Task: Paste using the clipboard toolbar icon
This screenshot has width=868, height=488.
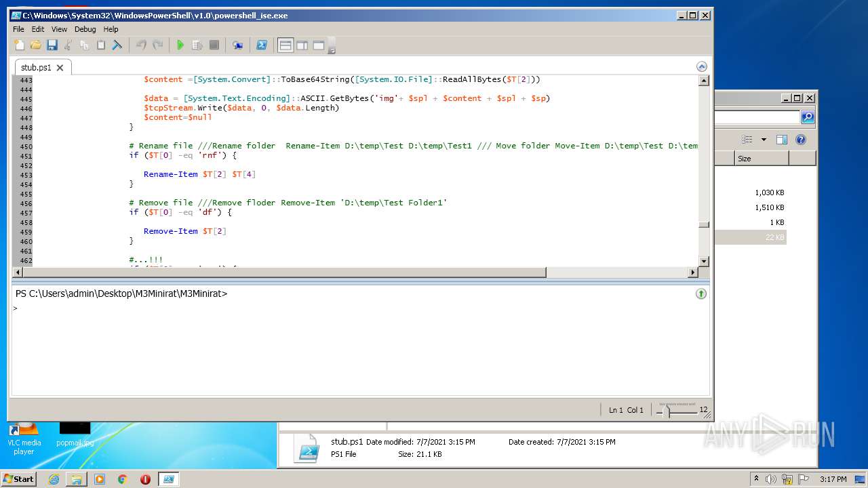Action: 101,45
